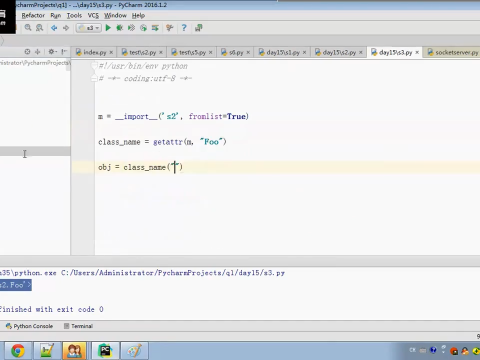This screenshot has width=480, height=360.
Task: Navigate back with the blue left arrow
Action: (54, 28)
